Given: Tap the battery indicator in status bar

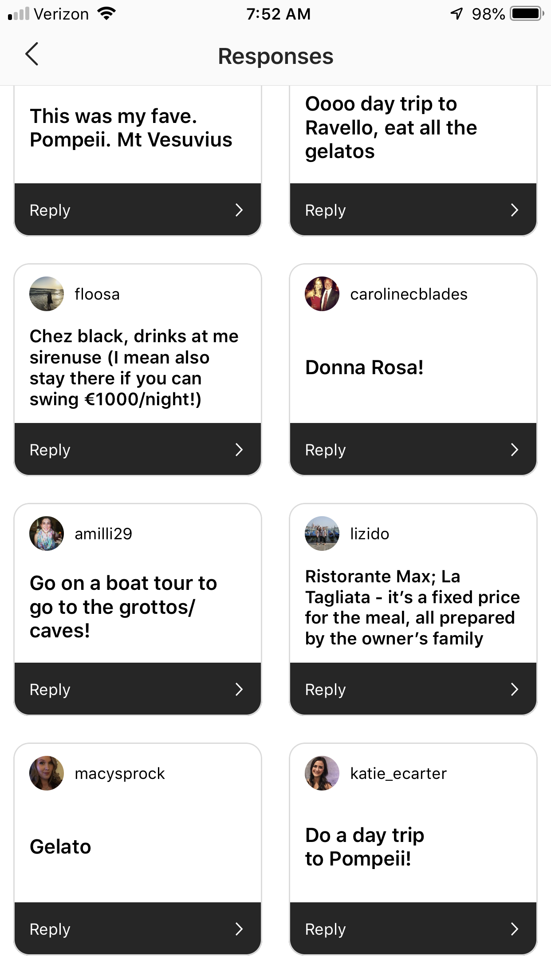Looking at the screenshot, I should [x=526, y=14].
